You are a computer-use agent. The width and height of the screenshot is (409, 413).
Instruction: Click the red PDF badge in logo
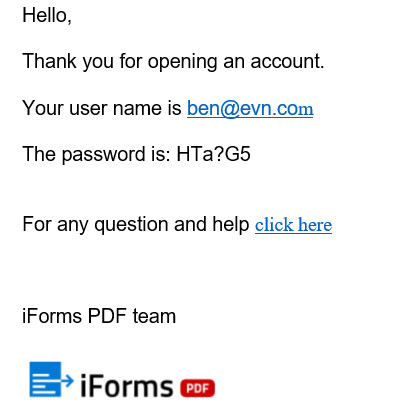[197, 388]
